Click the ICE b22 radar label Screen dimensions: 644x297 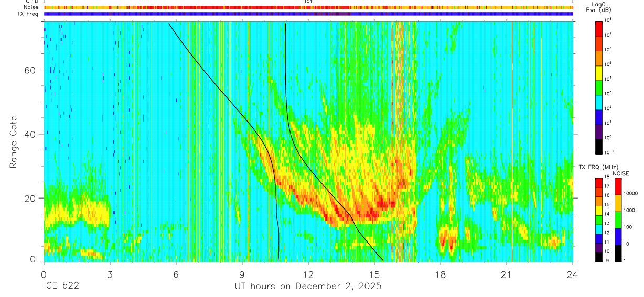[61, 287]
